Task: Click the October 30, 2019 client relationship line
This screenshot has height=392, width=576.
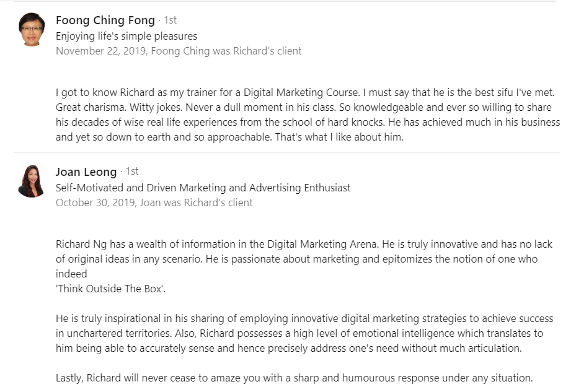Action: [154, 203]
